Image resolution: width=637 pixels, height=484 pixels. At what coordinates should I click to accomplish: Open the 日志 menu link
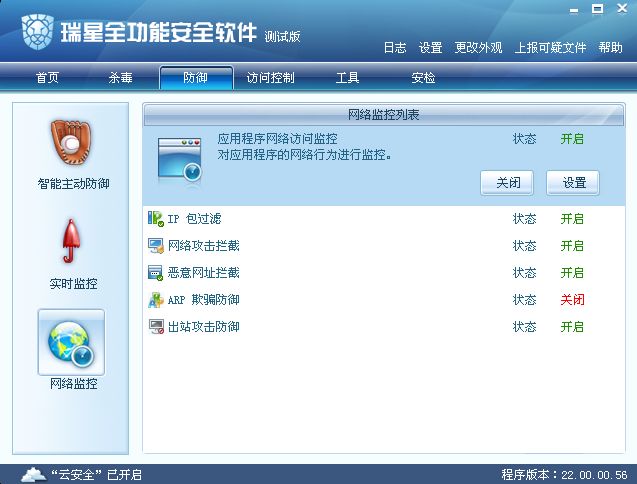click(x=395, y=48)
